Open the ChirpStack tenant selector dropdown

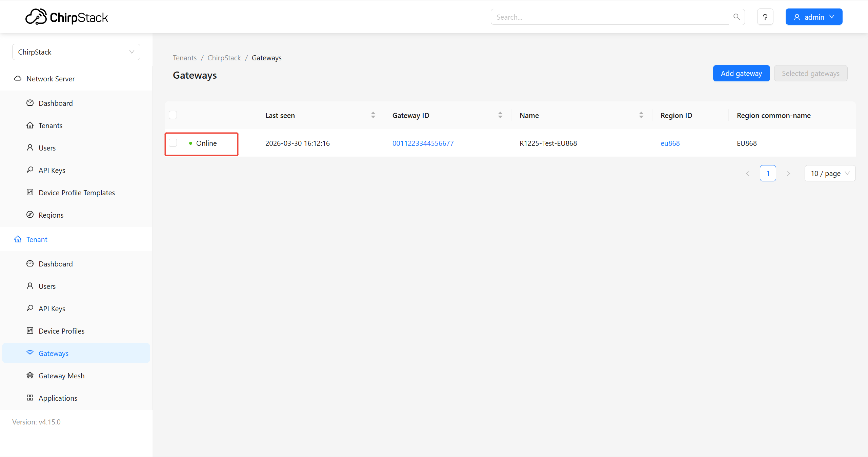coord(76,52)
